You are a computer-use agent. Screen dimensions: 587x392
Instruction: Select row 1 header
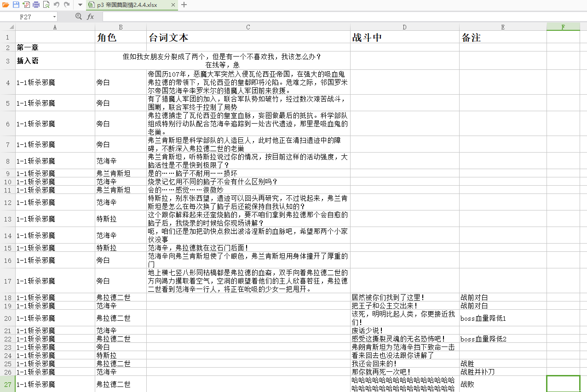coord(8,37)
